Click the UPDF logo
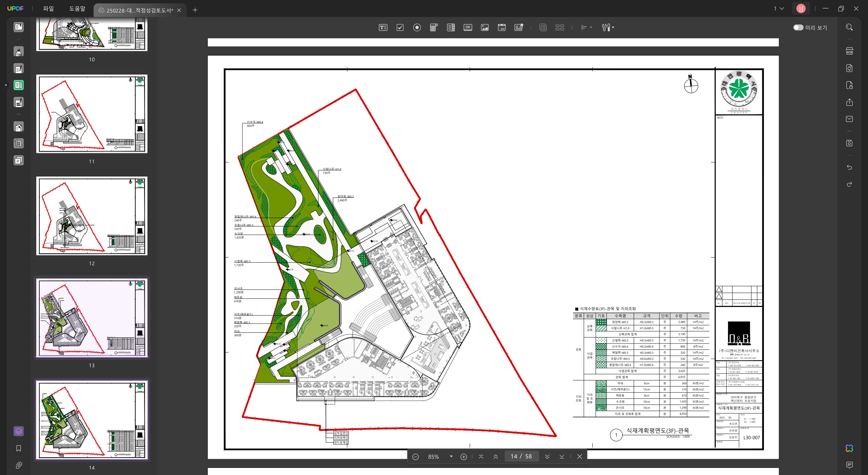 tap(15, 8)
